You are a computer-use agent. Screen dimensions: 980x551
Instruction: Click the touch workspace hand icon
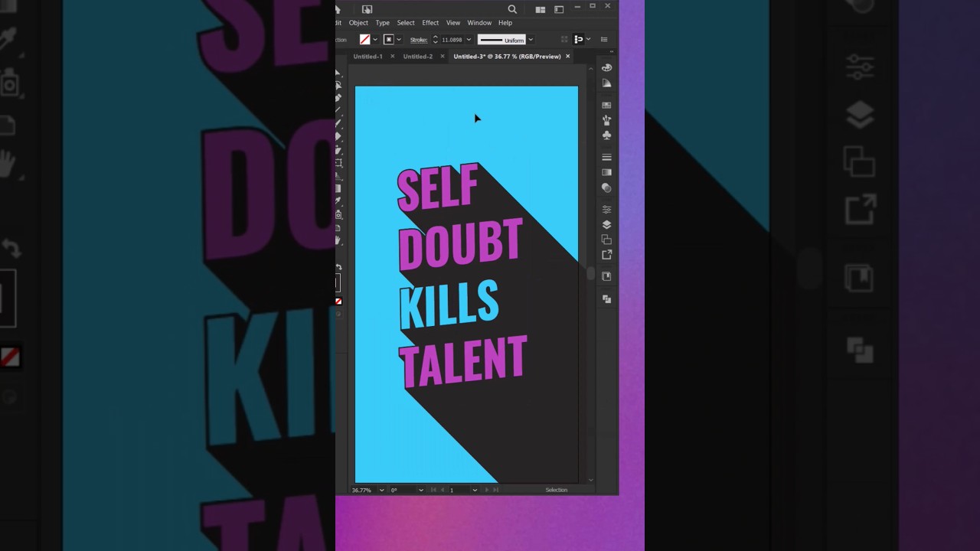pyautogui.click(x=367, y=9)
